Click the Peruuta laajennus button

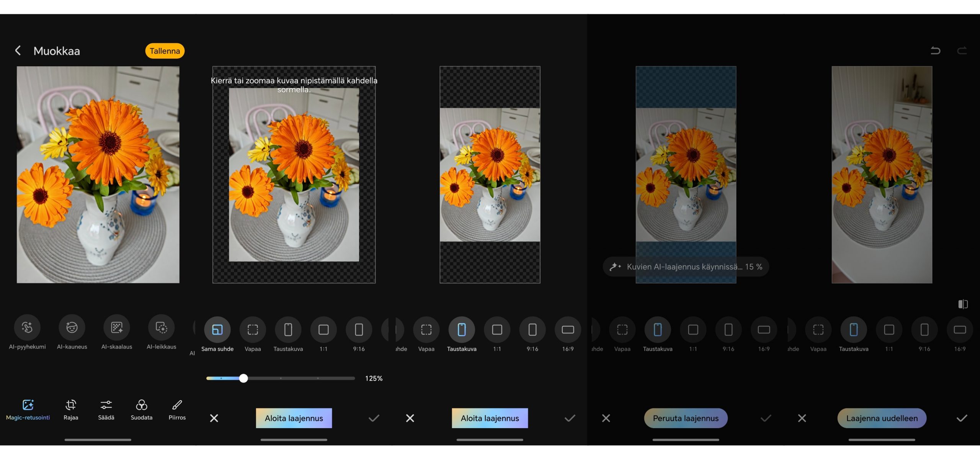point(686,418)
